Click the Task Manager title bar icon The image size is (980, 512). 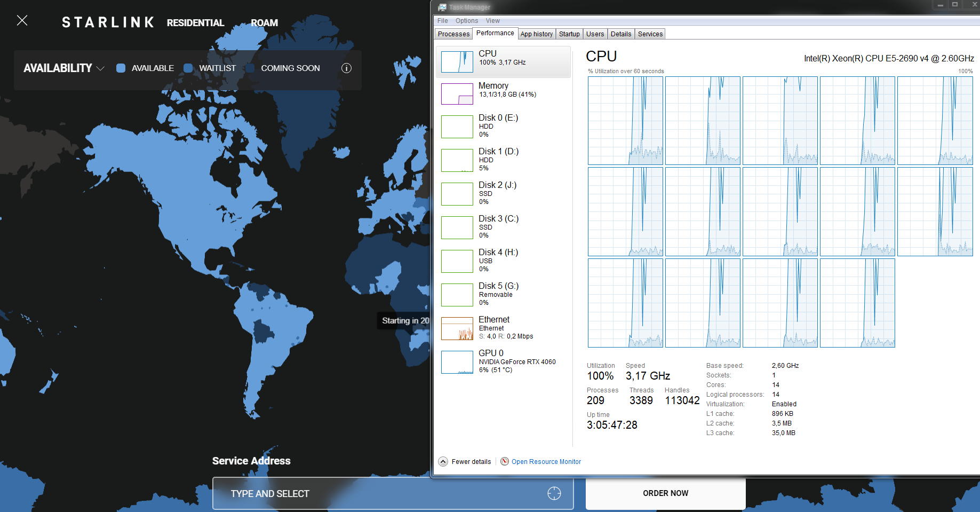click(x=442, y=7)
